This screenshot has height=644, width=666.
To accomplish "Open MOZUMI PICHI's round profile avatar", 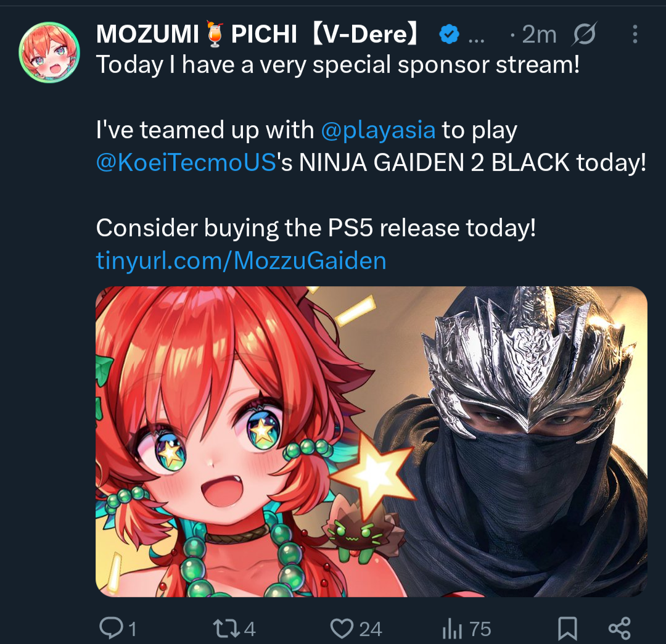I will coord(49,52).
